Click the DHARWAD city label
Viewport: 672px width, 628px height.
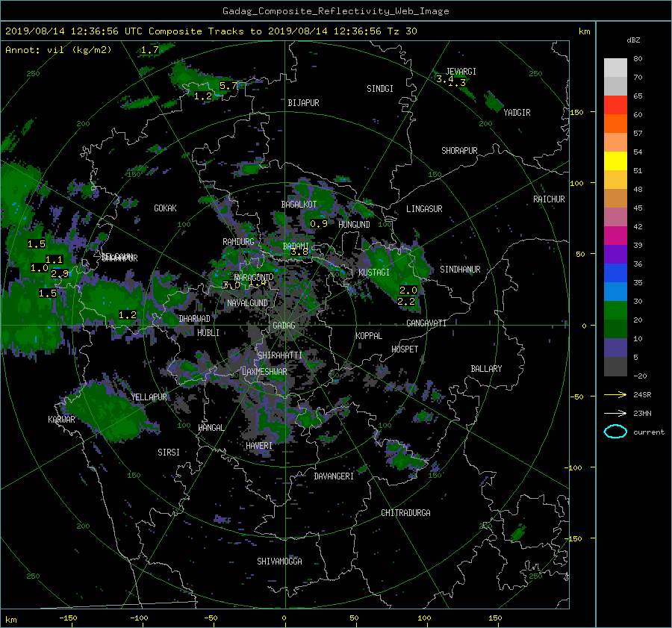point(195,319)
